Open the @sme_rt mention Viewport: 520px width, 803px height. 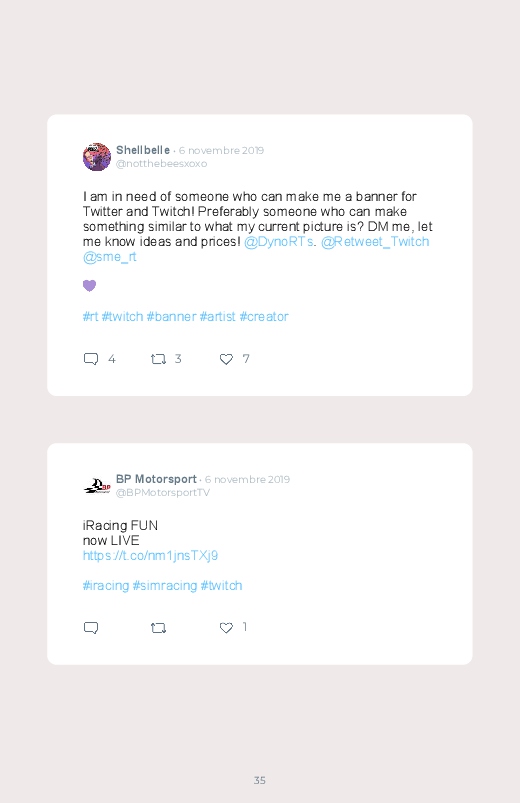[x=110, y=257]
